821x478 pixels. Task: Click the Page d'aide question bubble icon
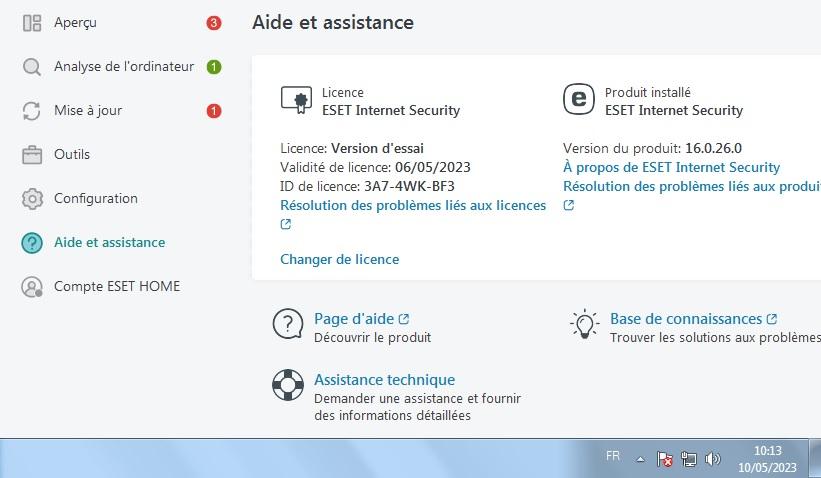[x=288, y=324]
